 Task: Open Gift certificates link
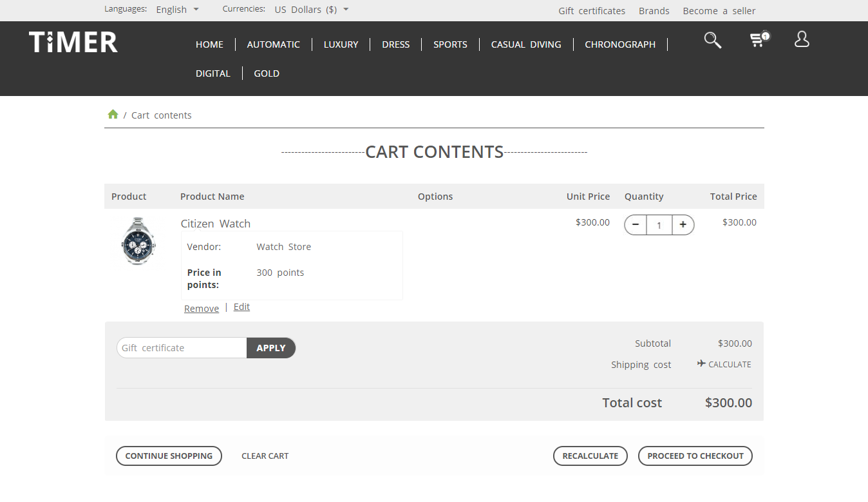click(x=592, y=11)
